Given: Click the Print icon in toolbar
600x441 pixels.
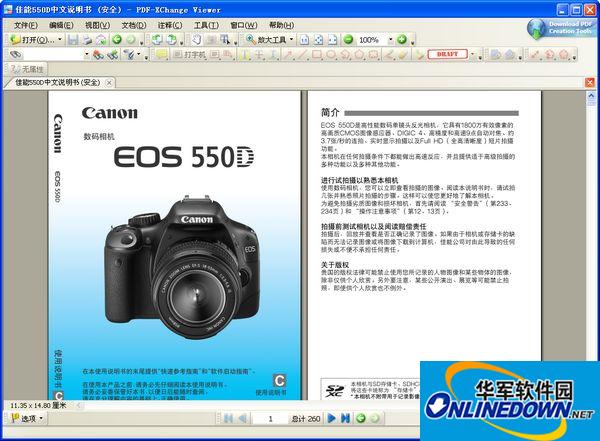Looking at the screenshot, I should (87, 39).
